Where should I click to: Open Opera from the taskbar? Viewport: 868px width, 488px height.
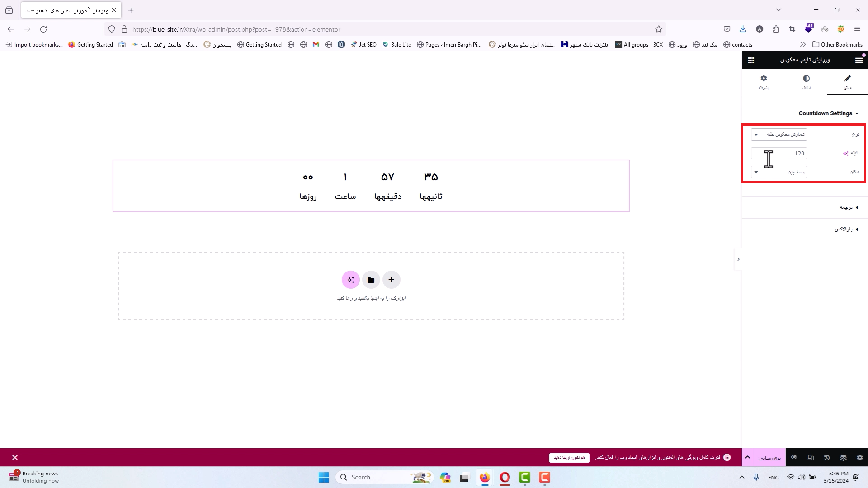point(505,478)
